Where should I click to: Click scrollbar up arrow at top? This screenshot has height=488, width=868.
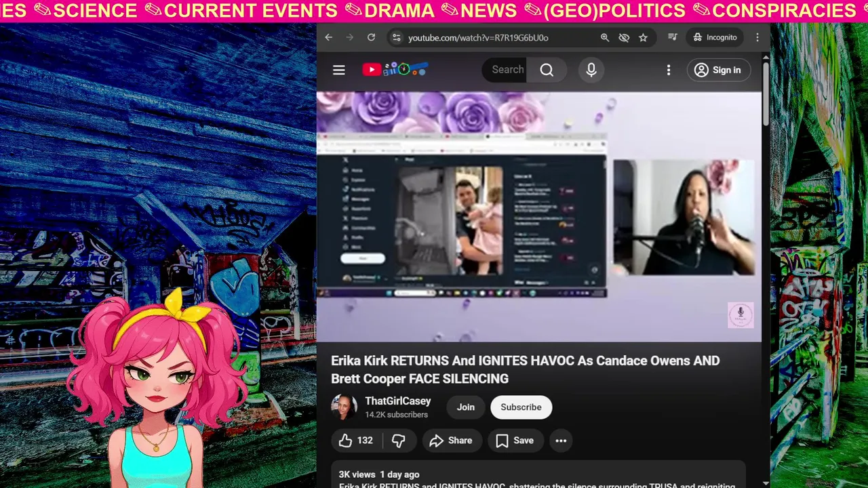point(766,57)
